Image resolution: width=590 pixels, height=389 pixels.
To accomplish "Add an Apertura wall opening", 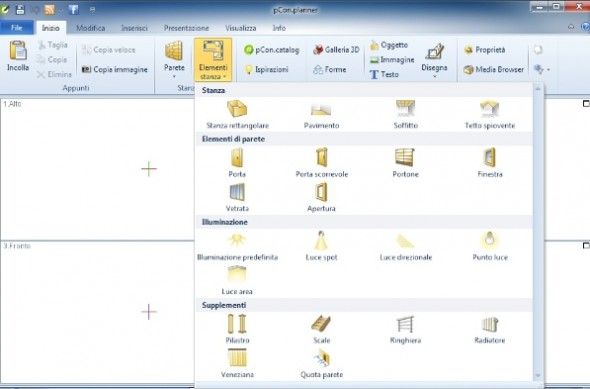I will [321, 197].
